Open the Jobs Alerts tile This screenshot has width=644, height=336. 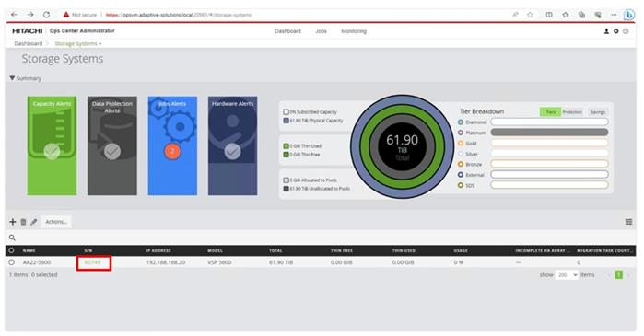point(172,145)
